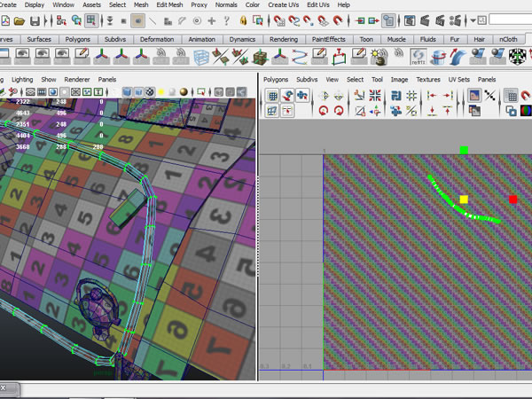The width and height of the screenshot is (532, 399).
Task: Render the current frame clapperboard icon
Action: (x=425, y=20)
